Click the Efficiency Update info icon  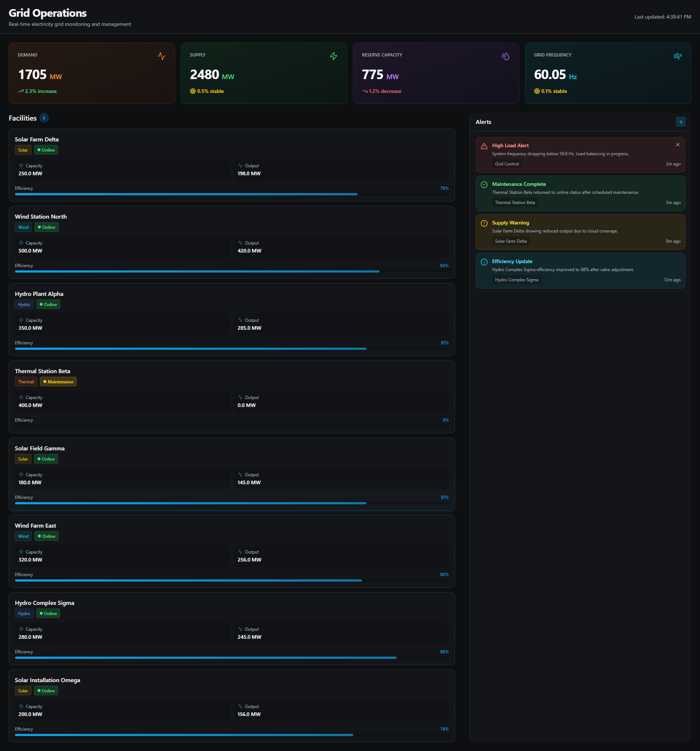tap(484, 261)
